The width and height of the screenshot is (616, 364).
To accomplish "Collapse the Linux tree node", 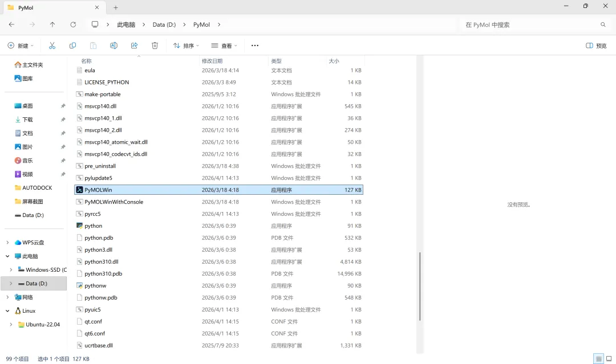I will tap(7, 310).
